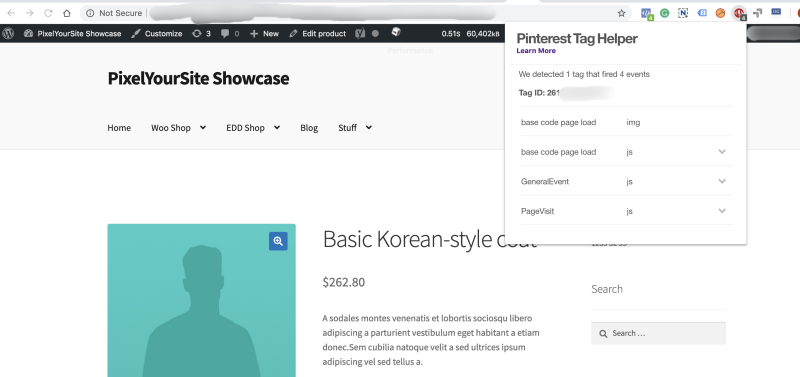Click the browser forward arrow
Screen dimensions: 800x377
click(x=29, y=13)
